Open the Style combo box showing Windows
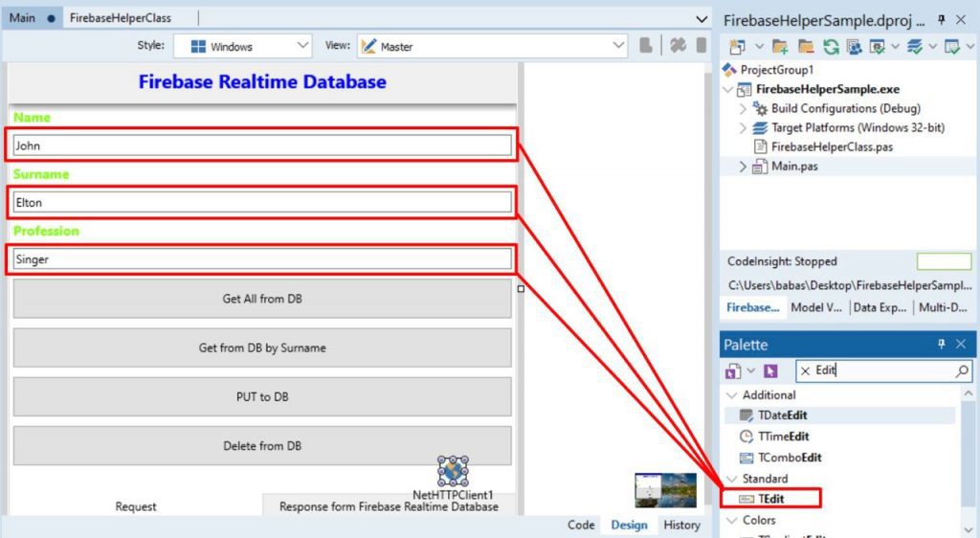This screenshot has height=538, width=980. (242, 46)
